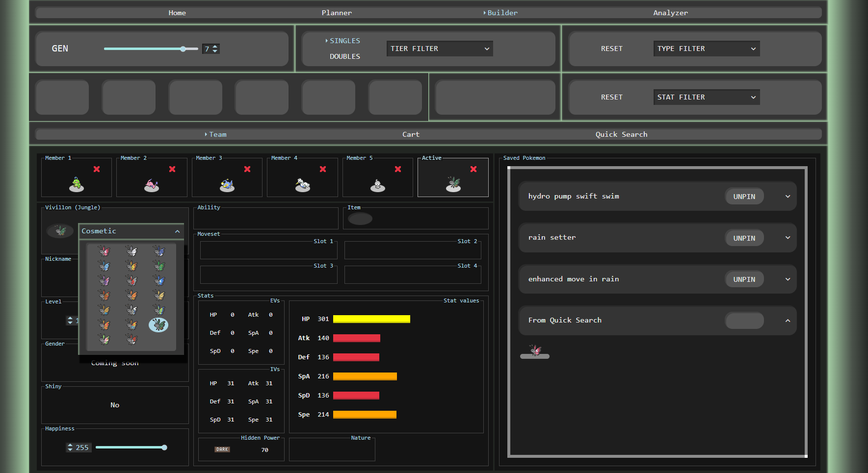Toggle Shiny option showing No
The width and height of the screenshot is (868, 473).
[115, 405]
